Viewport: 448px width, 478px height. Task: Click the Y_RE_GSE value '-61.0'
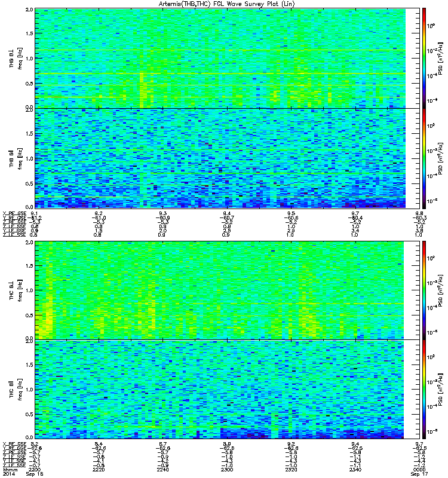pos(99,218)
